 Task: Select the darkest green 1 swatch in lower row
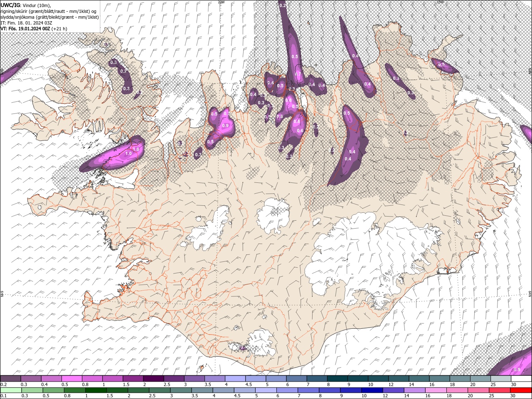[x=96, y=390]
